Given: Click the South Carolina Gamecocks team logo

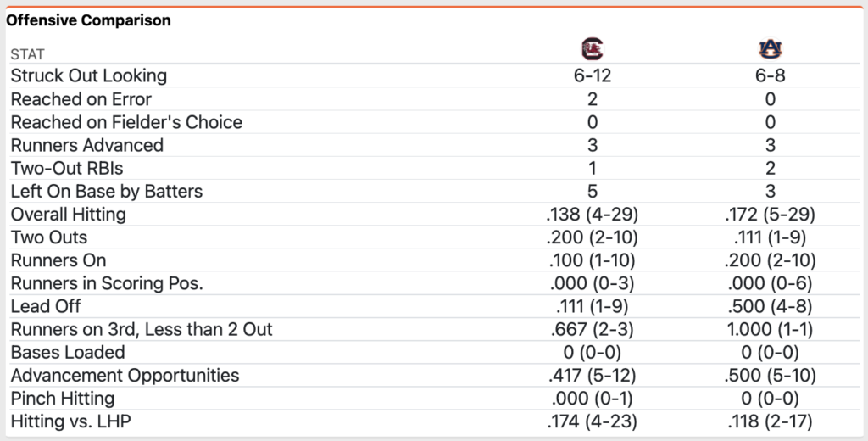Looking at the screenshot, I should [x=592, y=48].
